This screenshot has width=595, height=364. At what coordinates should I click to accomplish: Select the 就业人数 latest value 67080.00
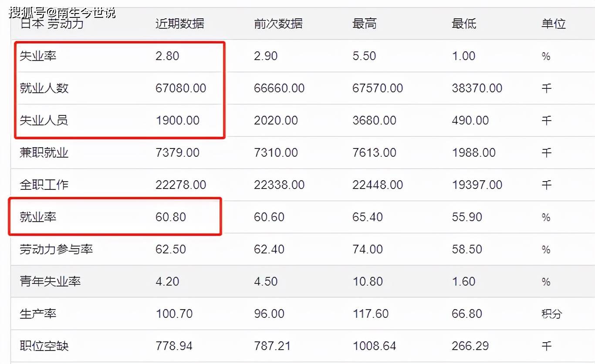click(x=181, y=88)
